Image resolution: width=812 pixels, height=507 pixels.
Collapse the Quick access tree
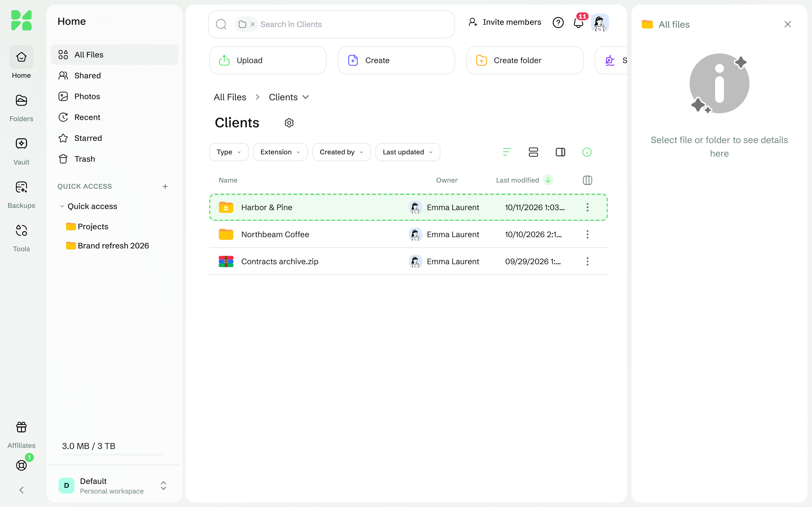pyautogui.click(x=62, y=206)
